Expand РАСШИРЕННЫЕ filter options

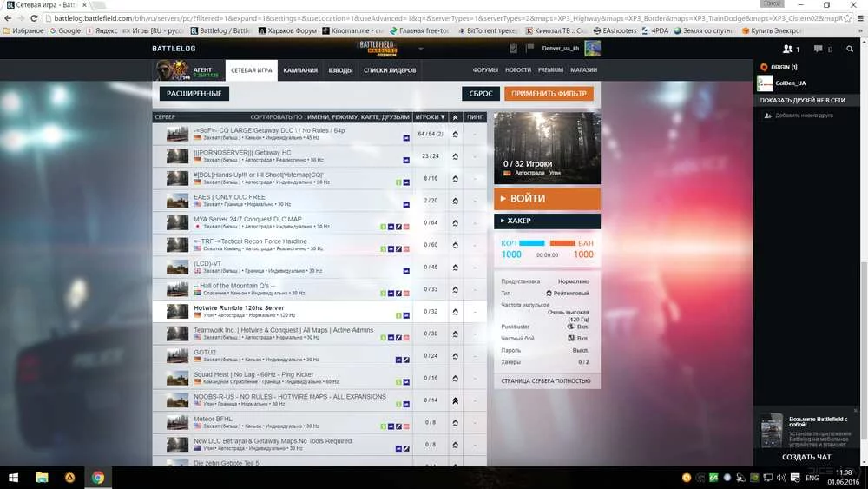(194, 94)
